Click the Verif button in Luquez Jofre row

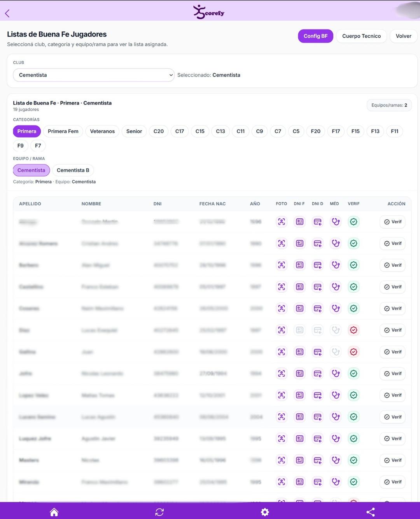pyautogui.click(x=393, y=439)
